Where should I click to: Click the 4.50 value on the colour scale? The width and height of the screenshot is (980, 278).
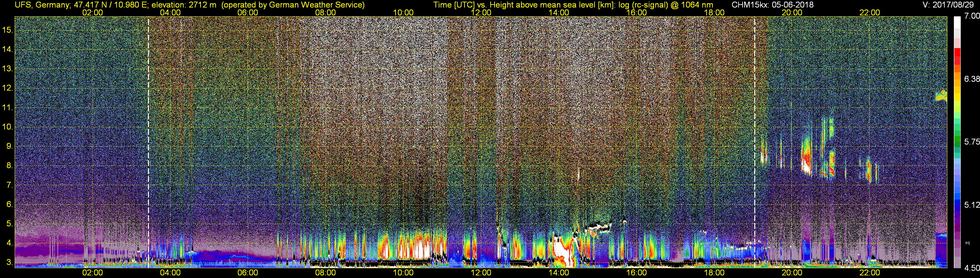[x=972, y=268]
